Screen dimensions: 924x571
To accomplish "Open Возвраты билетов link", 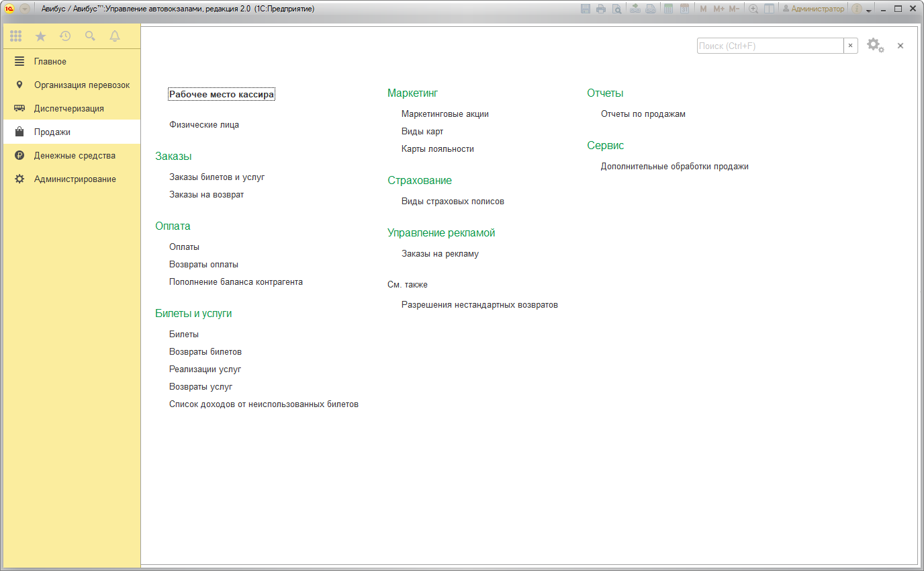I will pyautogui.click(x=205, y=351).
